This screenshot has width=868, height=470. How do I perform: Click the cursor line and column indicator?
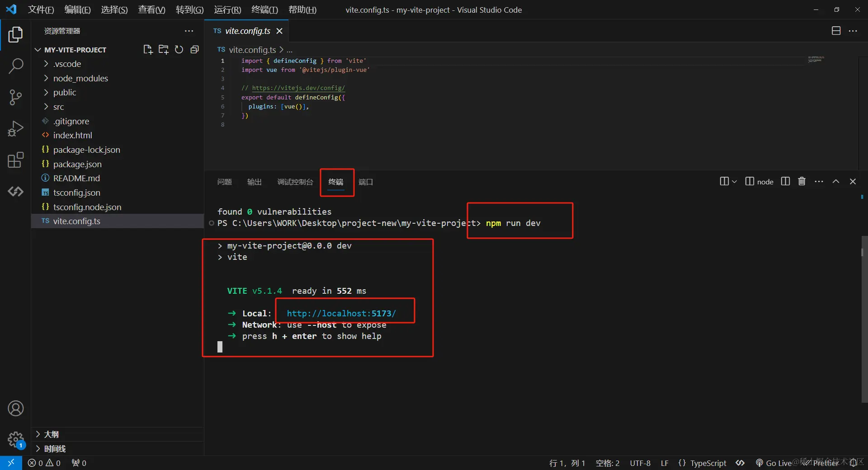[x=567, y=463]
